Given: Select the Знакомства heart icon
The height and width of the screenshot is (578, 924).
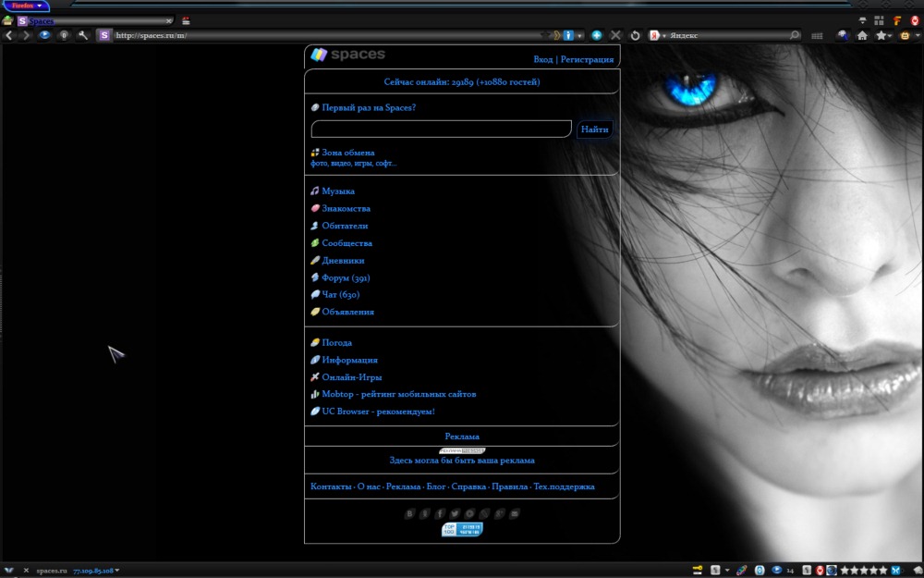Looking at the screenshot, I should tap(315, 208).
